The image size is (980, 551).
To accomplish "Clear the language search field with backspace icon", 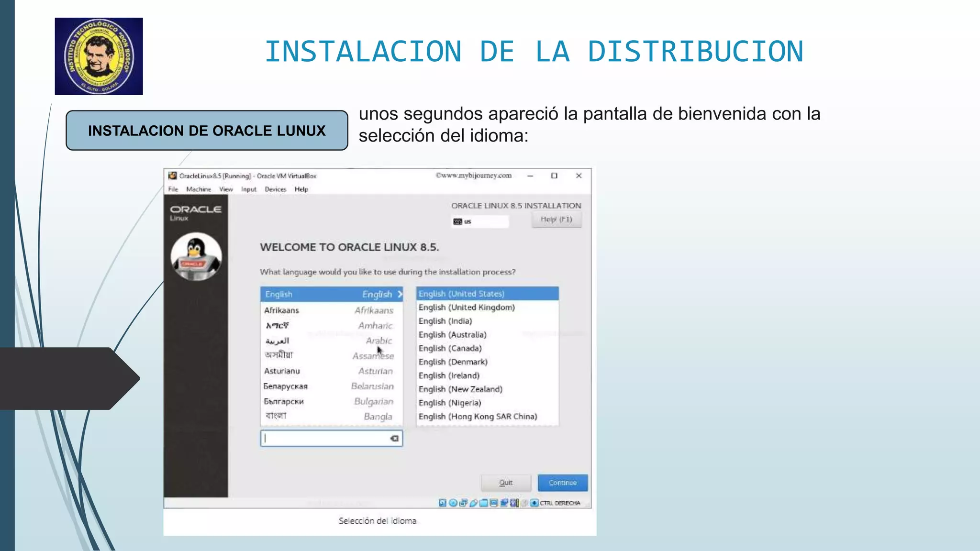I will click(394, 438).
